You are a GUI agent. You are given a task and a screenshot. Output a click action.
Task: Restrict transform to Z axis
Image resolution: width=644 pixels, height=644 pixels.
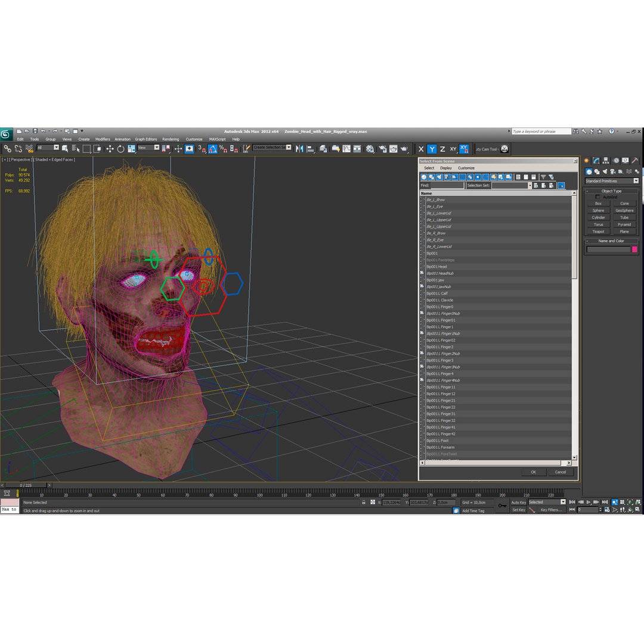click(442, 149)
